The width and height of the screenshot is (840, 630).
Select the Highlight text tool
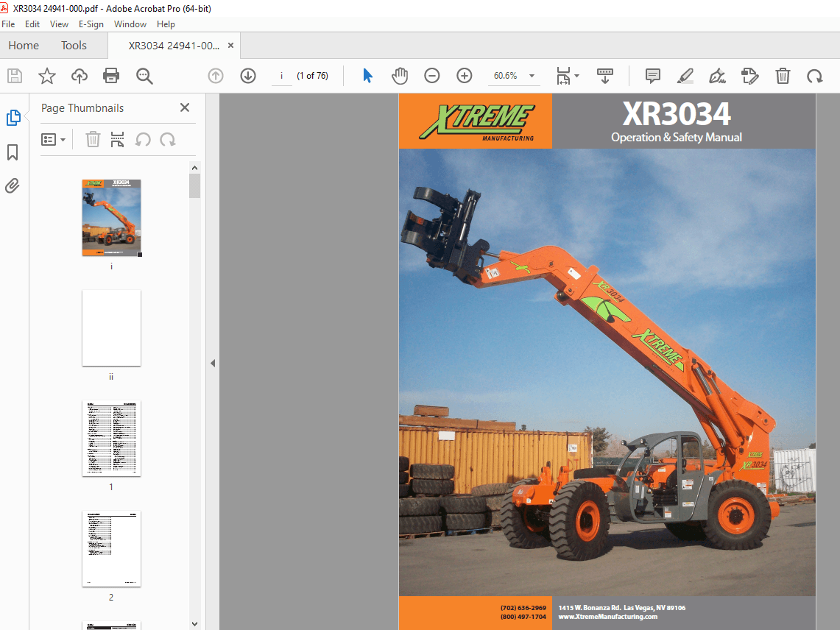(x=685, y=76)
